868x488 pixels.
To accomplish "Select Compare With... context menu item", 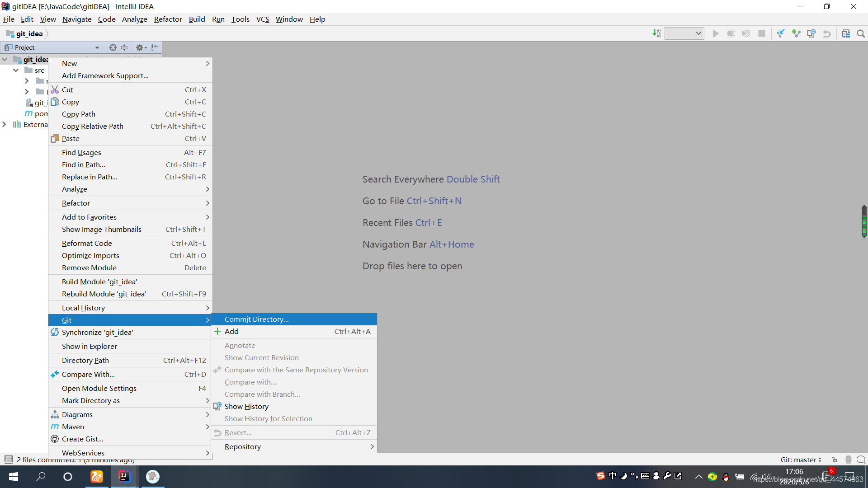I will [130, 374].
